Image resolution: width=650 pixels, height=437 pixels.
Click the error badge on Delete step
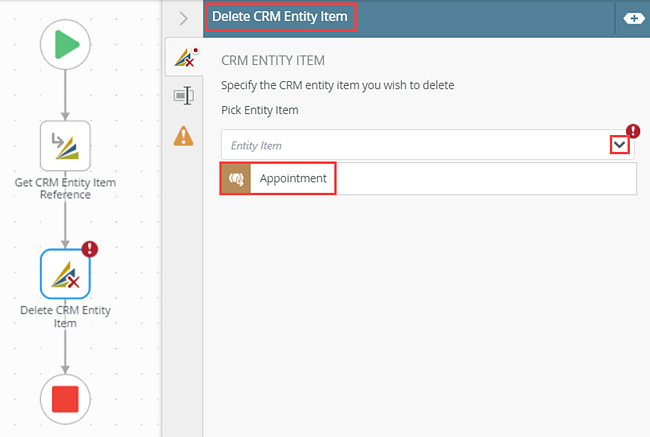coord(90,249)
